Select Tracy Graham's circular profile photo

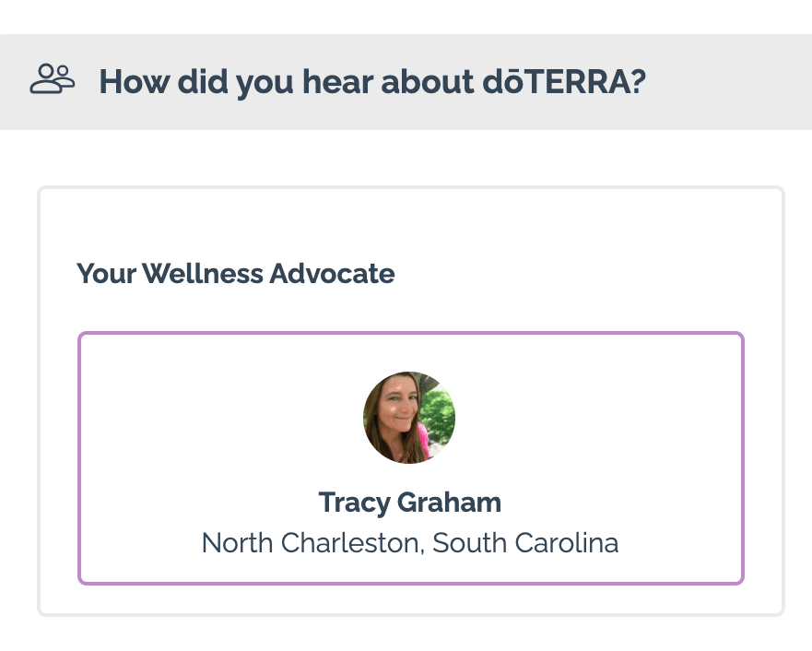pyautogui.click(x=409, y=418)
